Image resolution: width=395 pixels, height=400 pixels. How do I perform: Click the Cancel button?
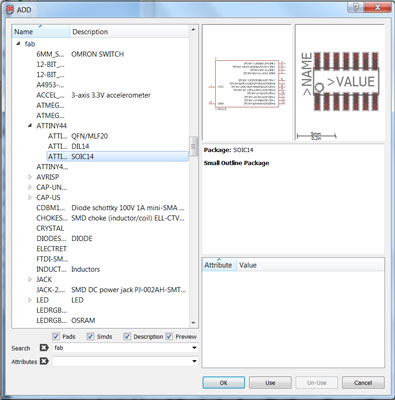click(363, 383)
